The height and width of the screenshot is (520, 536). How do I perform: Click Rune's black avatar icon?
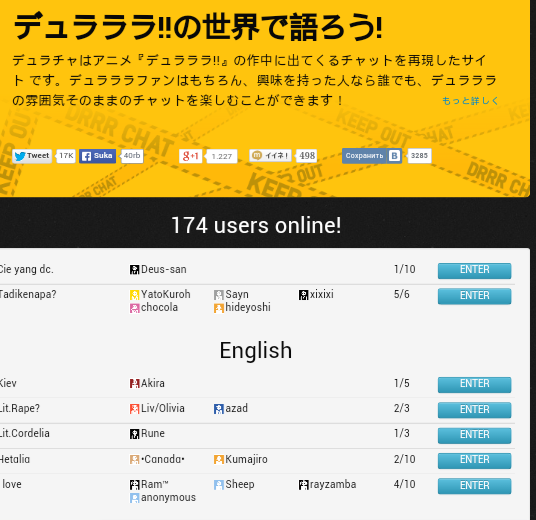coord(135,434)
